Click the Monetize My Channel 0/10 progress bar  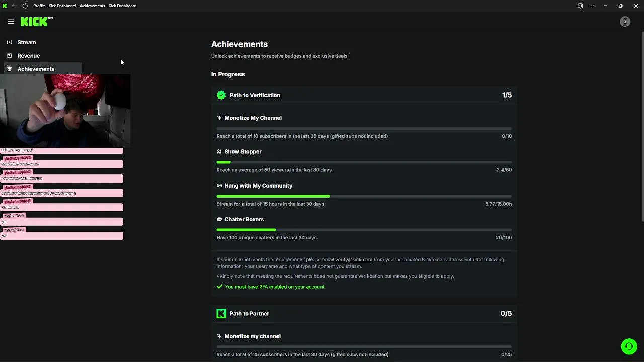(364, 128)
